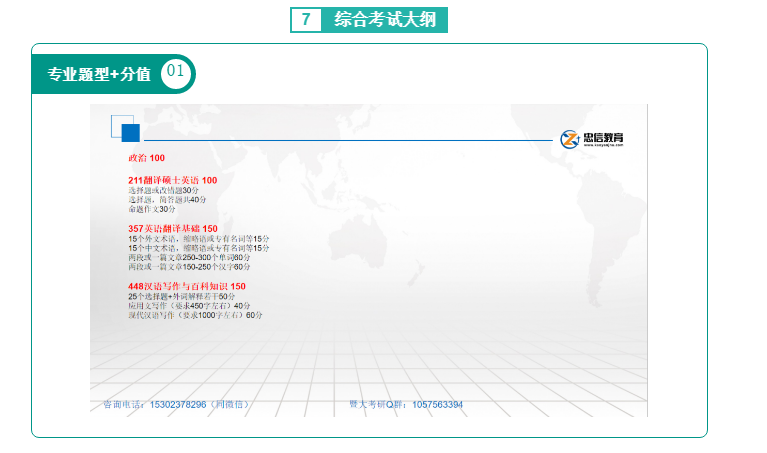This screenshot has height=453, width=767.
Task: Click the 211翻译硕士英语 100 heading
Action: (172, 180)
